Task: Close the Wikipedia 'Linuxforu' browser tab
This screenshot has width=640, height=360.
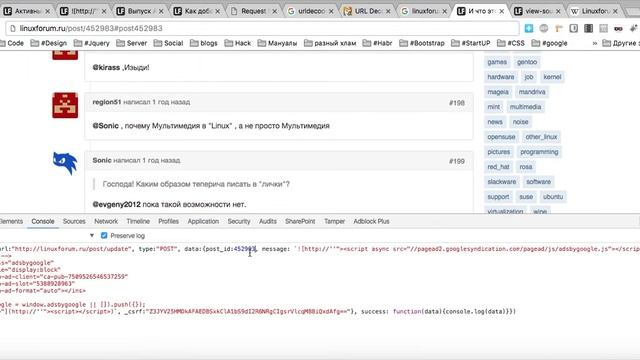Action: [x=615, y=11]
